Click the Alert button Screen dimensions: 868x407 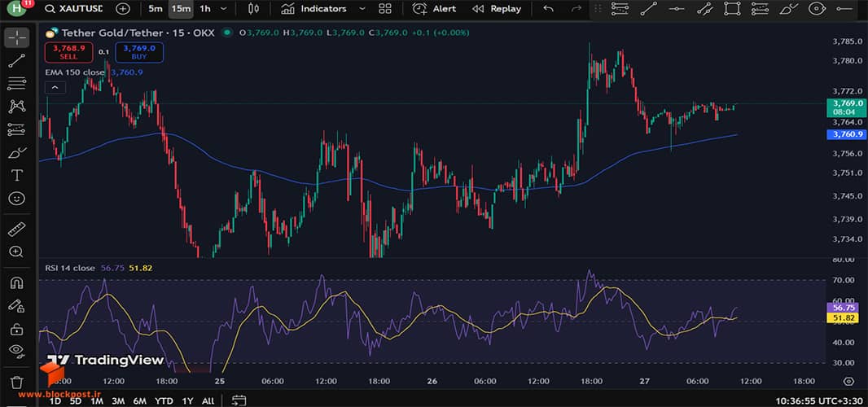pos(435,9)
